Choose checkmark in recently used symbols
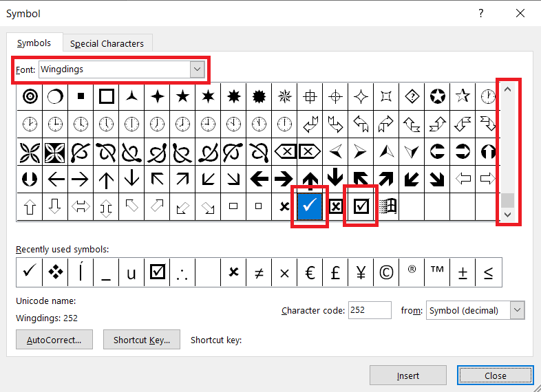This screenshot has width=541, height=392. [x=30, y=272]
